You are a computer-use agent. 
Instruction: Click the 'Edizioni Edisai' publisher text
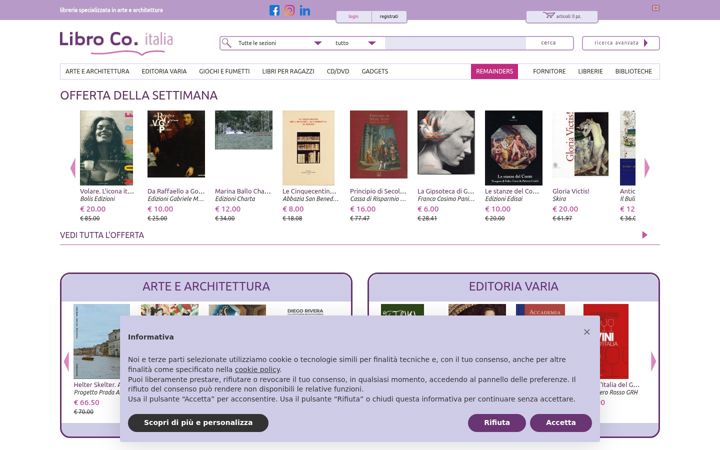point(504,199)
